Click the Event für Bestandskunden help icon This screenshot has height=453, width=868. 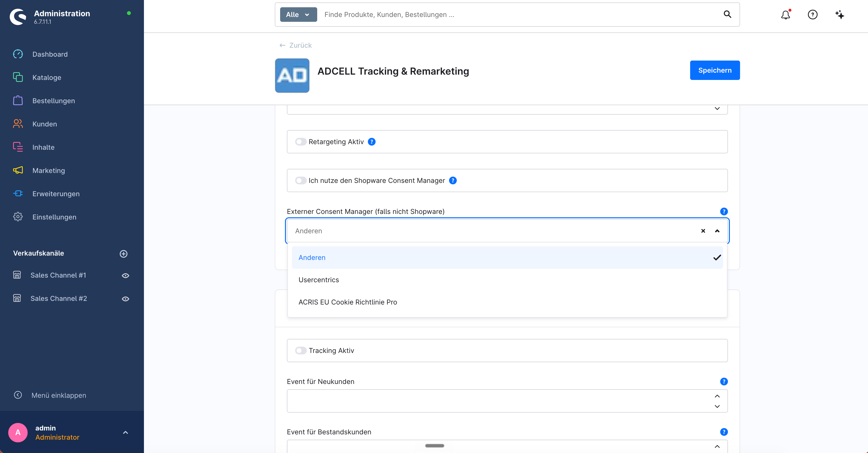tap(724, 432)
